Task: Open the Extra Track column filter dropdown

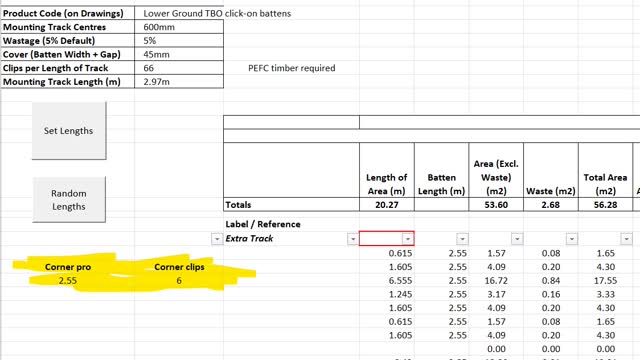Action: [x=353, y=239]
